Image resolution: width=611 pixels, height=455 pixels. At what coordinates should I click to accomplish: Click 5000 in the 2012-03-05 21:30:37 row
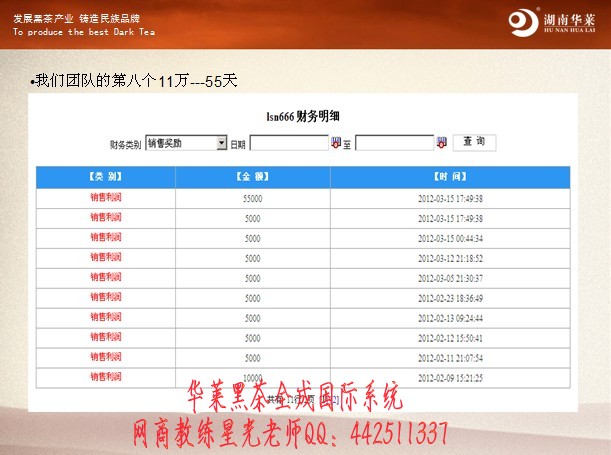click(253, 279)
